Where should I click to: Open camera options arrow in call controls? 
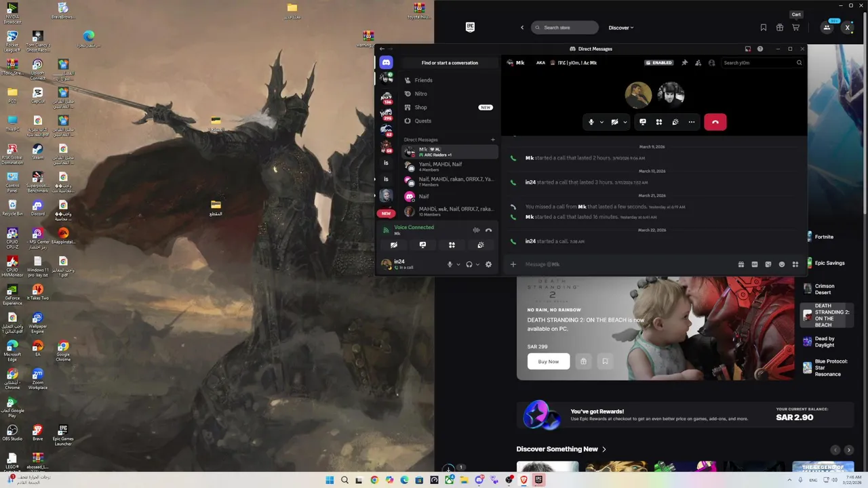pyautogui.click(x=625, y=122)
